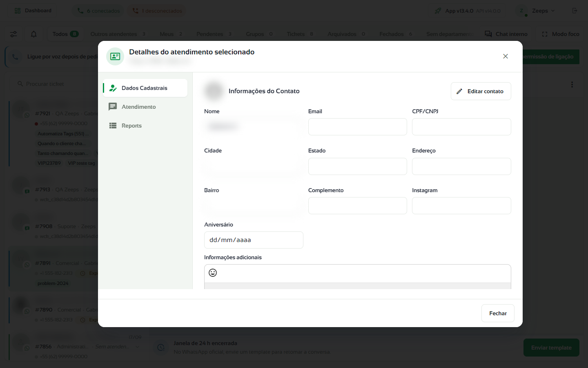Select the Instagram input field
The height and width of the screenshot is (368, 588).
pyautogui.click(x=461, y=206)
